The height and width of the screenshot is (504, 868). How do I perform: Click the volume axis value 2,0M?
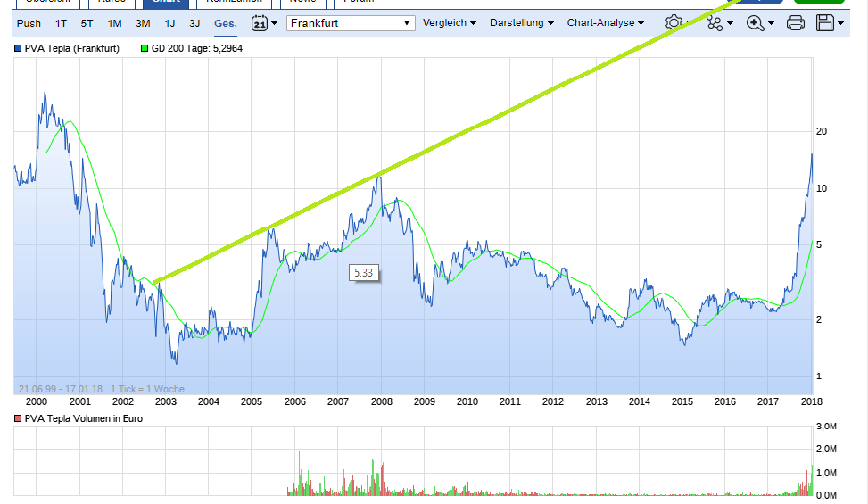click(x=826, y=450)
